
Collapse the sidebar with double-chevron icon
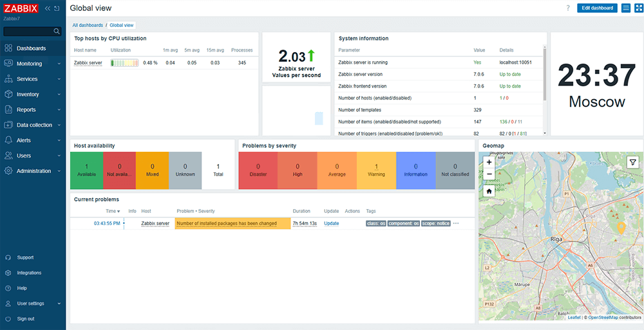[x=48, y=8]
